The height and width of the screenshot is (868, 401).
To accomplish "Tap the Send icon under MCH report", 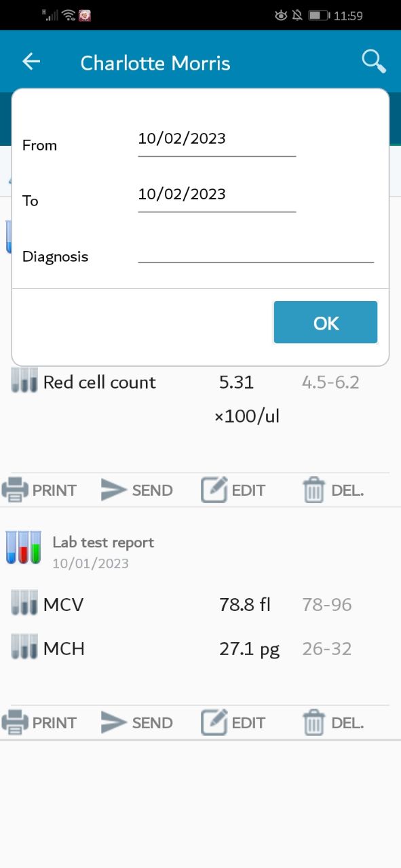I will click(114, 722).
